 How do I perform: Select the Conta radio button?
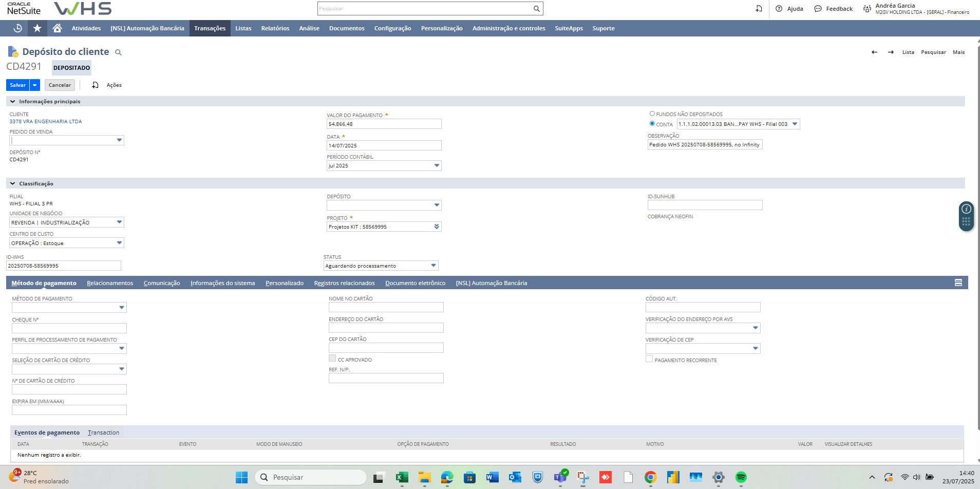click(x=652, y=124)
